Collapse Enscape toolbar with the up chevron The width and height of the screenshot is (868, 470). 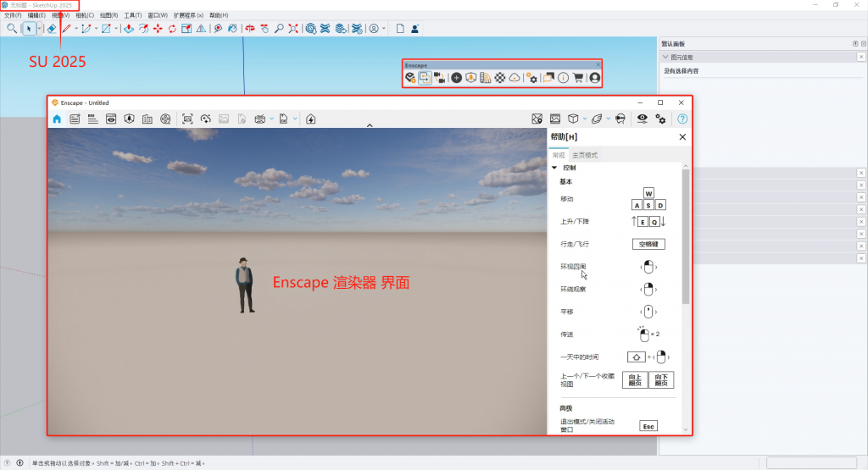point(370,125)
